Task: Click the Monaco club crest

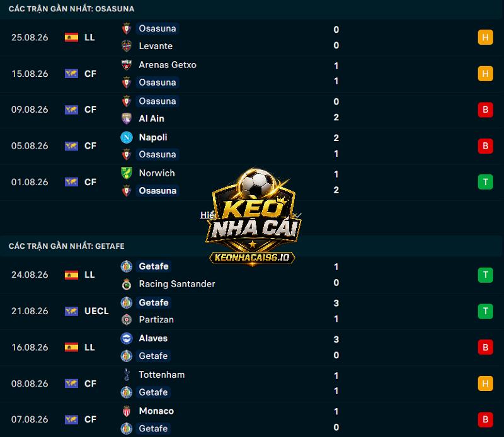Action: point(127,411)
